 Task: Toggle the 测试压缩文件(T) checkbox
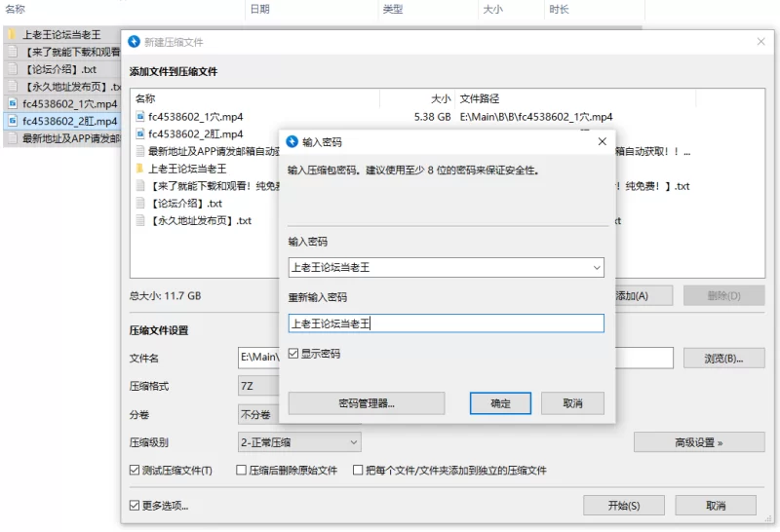pyautogui.click(x=135, y=470)
